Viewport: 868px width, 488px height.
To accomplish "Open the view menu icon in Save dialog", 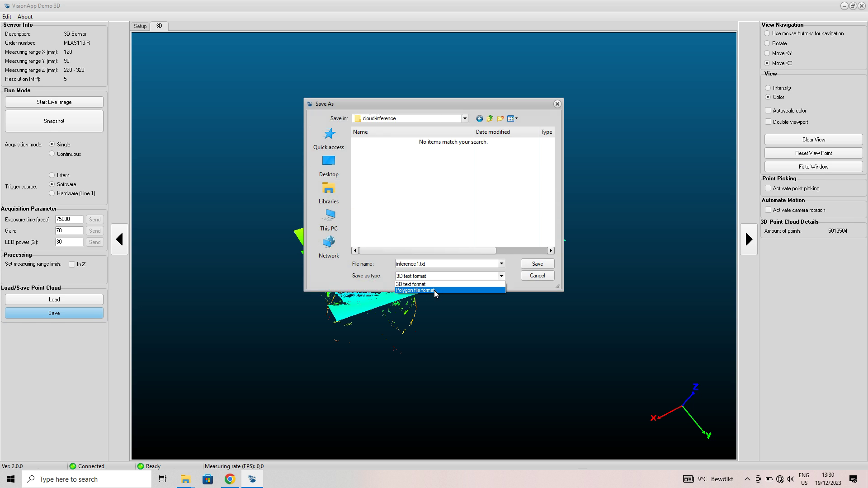I will (512, 118).
